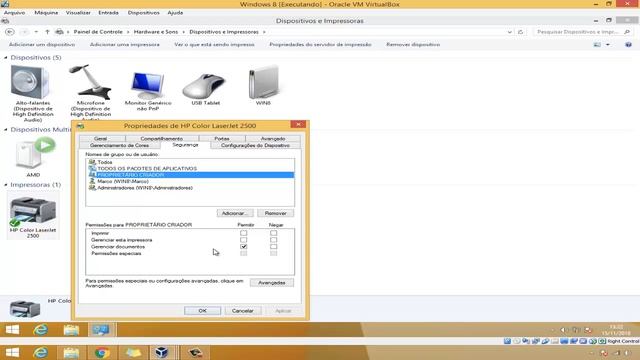Click the change view icon in the toolbar
This screenshot has height=360, width=640.
click(x=597, y=44)
